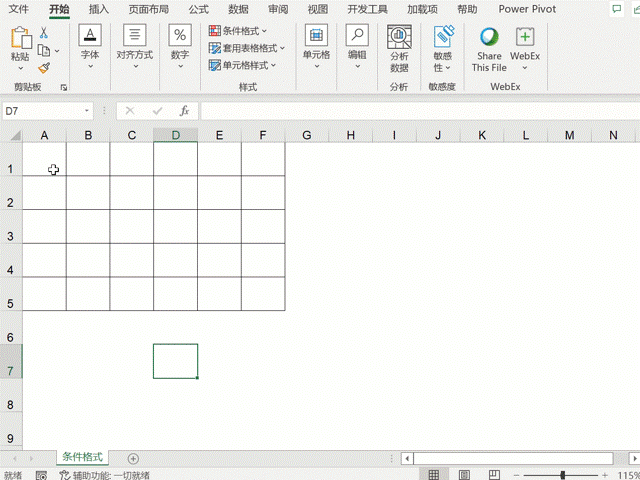Select the Format Painter brush icon

point(44,68)
